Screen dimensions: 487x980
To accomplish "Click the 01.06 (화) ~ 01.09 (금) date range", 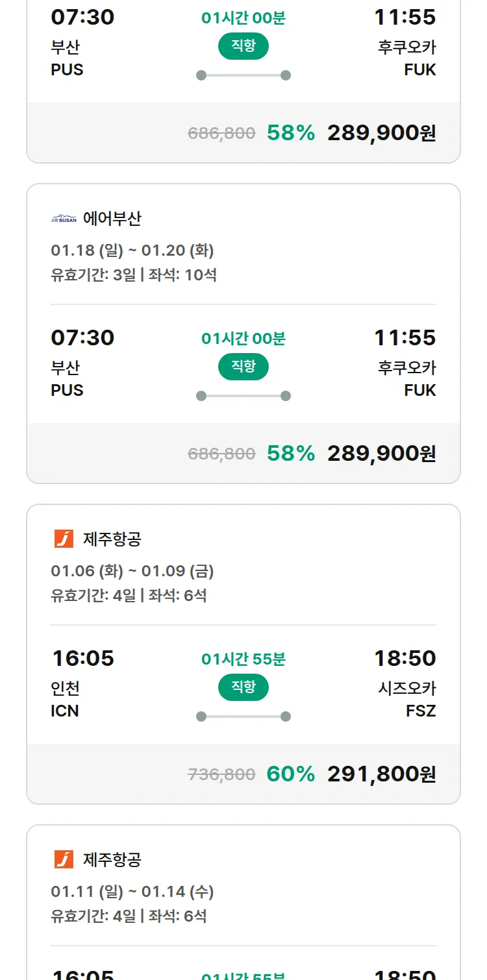I will tap(132, 571).
